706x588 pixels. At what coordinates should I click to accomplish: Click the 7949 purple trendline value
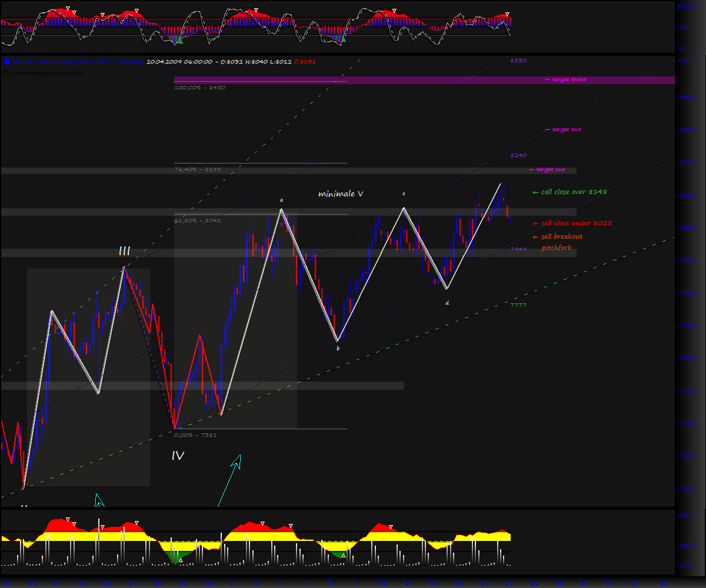[518, 249]
